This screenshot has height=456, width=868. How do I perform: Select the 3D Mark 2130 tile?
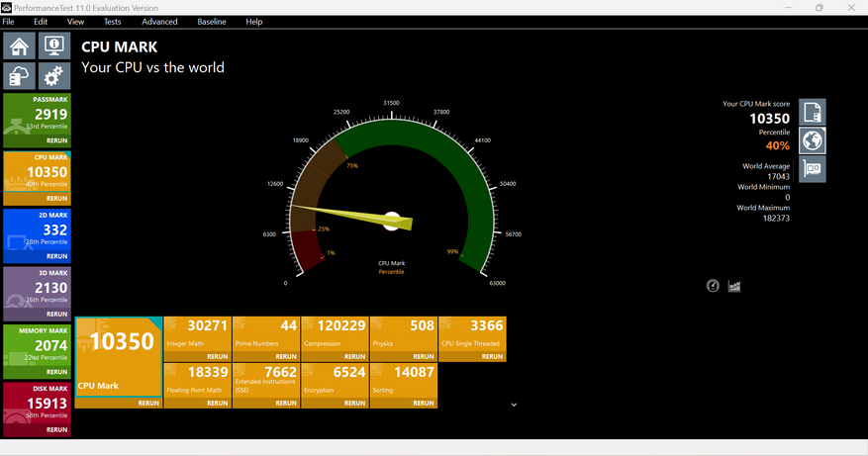(x=37, y=288)
